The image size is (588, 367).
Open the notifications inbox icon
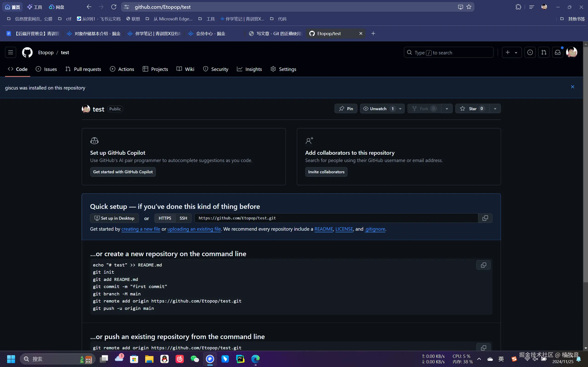tap(558, 52)
